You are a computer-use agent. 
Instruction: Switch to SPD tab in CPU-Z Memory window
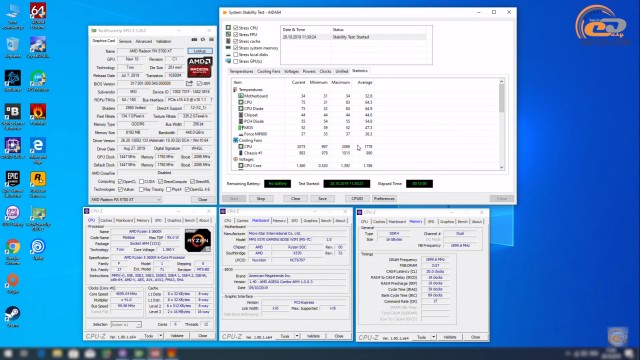point(431,222)
